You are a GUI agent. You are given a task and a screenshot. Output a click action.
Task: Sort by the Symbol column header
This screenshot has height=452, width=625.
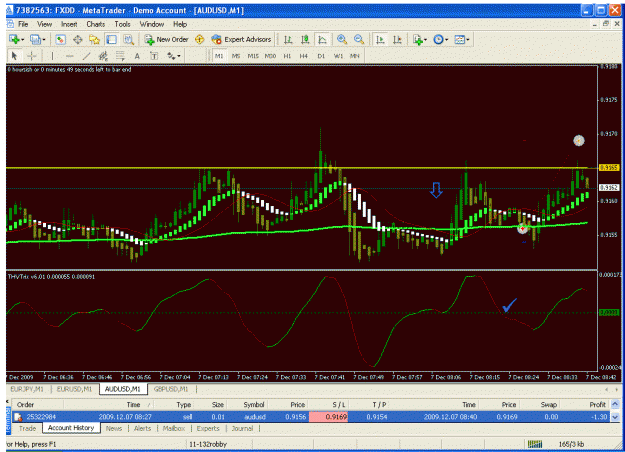[x=254, y=405]
